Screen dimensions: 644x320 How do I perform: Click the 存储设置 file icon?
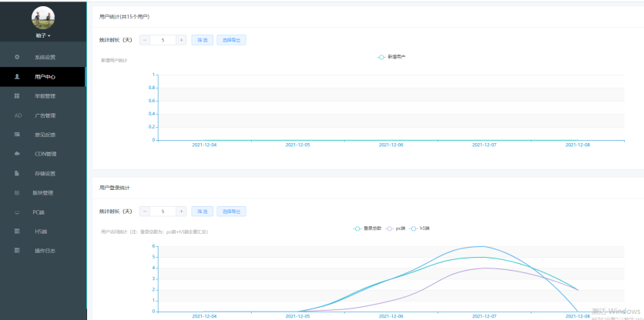[x=17, y=173]
